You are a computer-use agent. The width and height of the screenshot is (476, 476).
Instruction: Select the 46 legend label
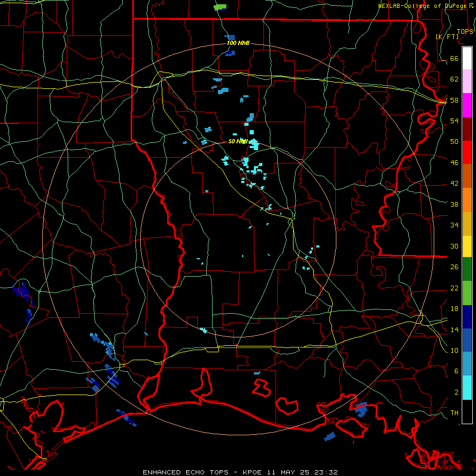[x=454, y=162]
